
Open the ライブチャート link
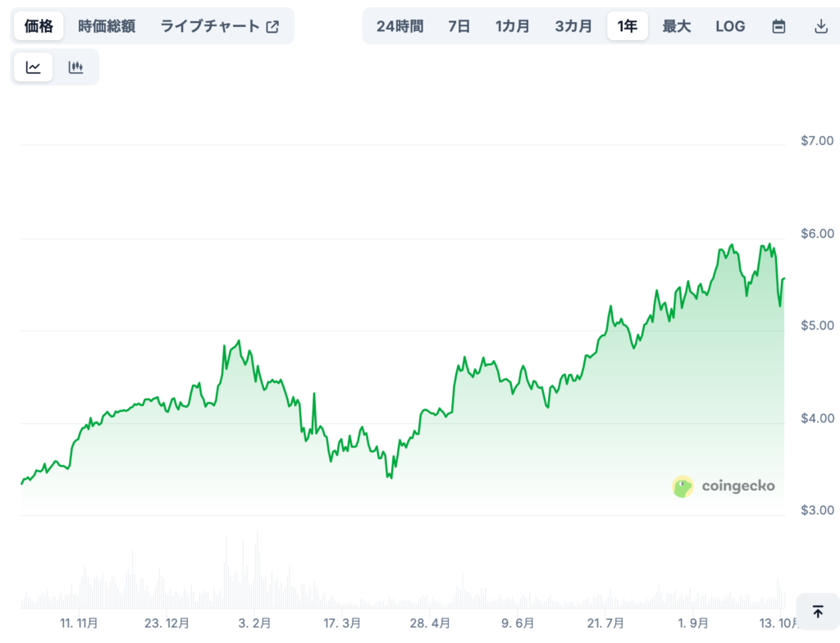click(210, 26)
